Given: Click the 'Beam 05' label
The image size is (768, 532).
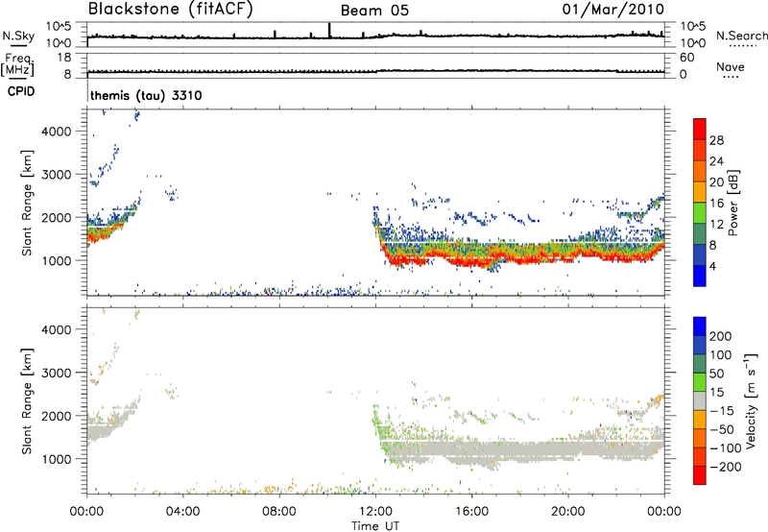Looking at the screenshot, I should pyautogui.click(x=374, y=11).
